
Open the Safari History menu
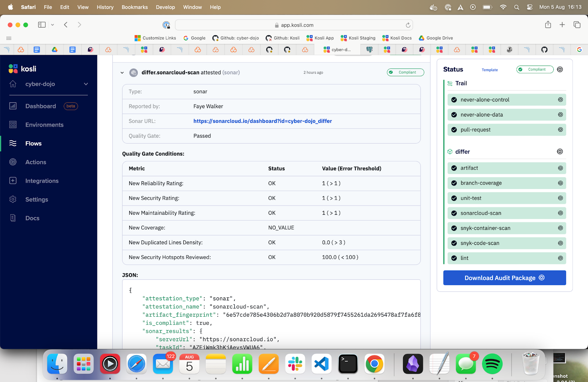click(x=105, y=7)
